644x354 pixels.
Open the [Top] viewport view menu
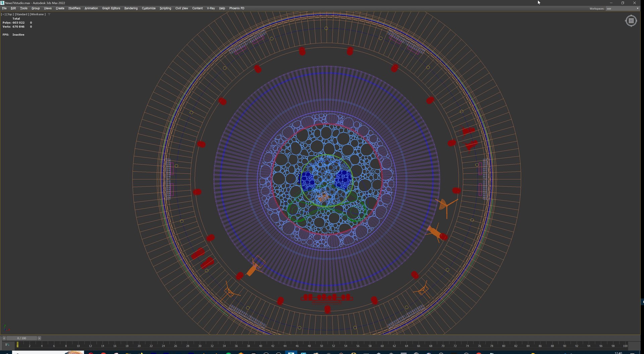pos(10,14)
